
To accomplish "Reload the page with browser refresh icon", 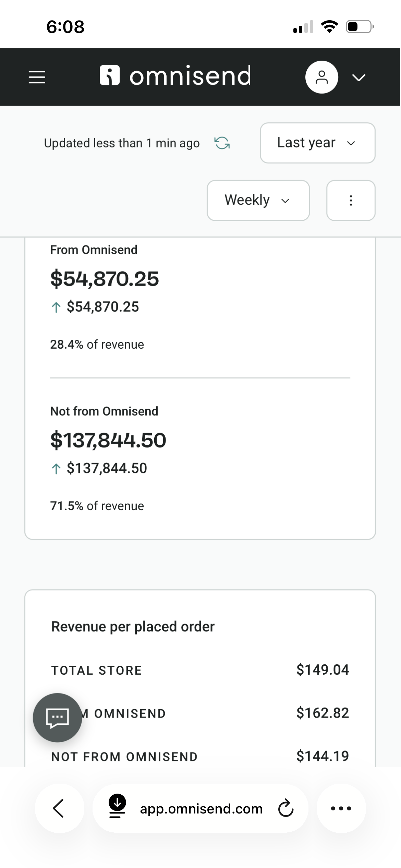I will [x=285, y=809].
